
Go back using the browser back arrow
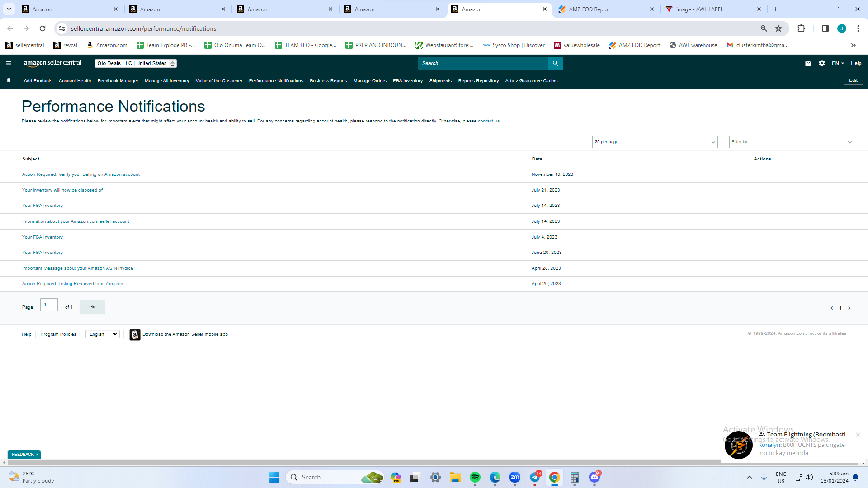[10, 28]
